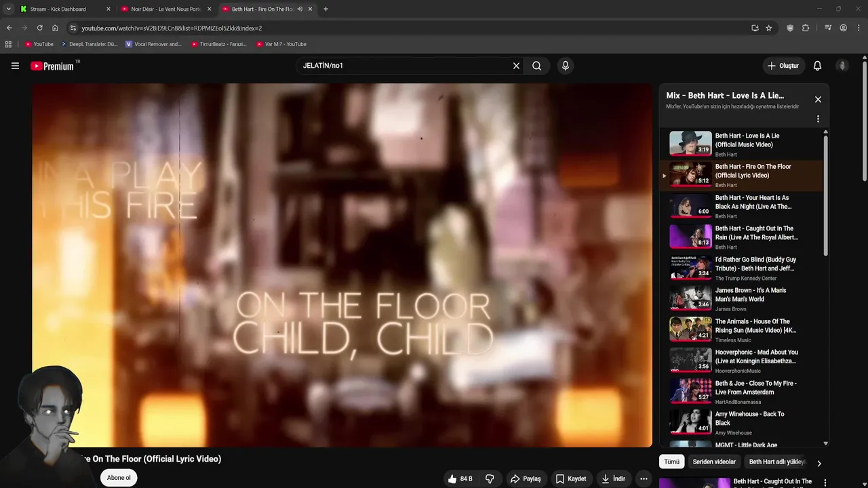Reload the page in browser
868x488 pixels.
pos(39,28)
